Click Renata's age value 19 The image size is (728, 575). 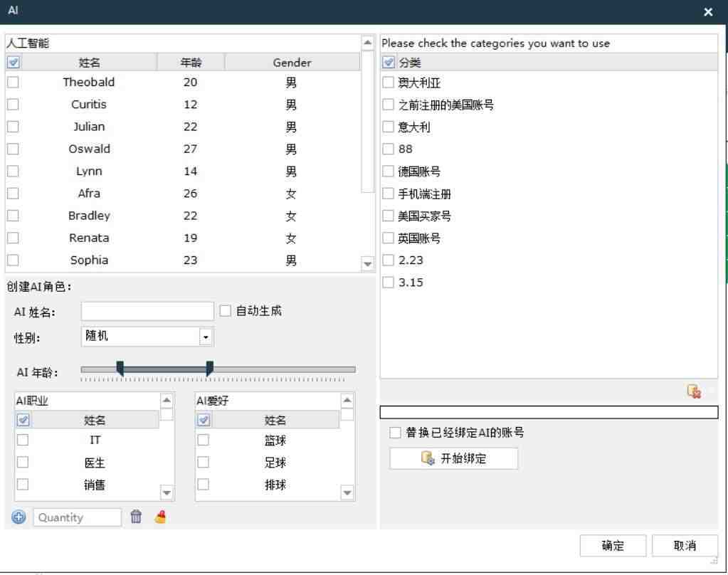tap(190, 238)
